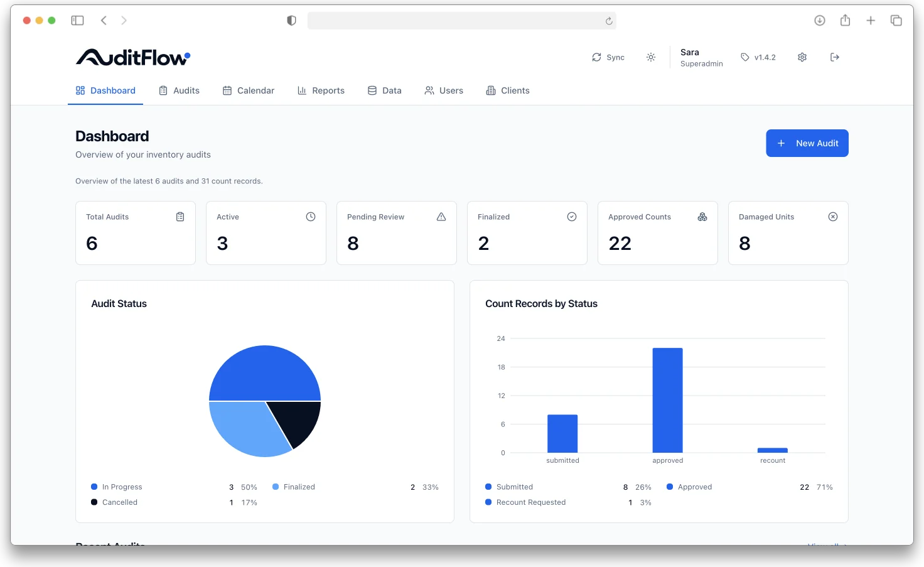
Task: Open the browser downloads icon
Action: [x=820, y=21]
